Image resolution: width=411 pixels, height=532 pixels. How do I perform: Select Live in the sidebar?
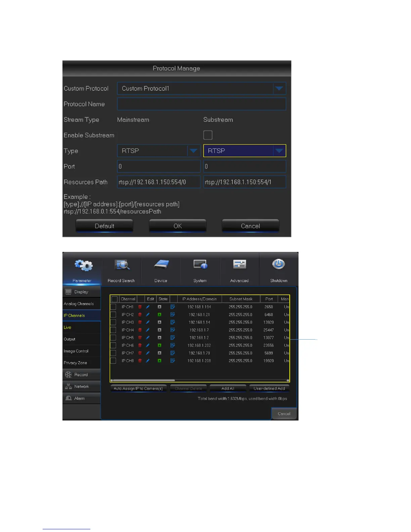(x=82, y=327)
